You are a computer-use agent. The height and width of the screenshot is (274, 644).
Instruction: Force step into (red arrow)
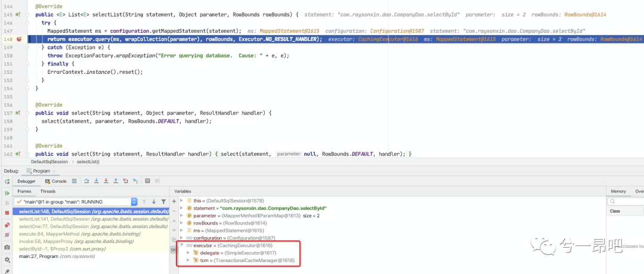tap(106, 181)
